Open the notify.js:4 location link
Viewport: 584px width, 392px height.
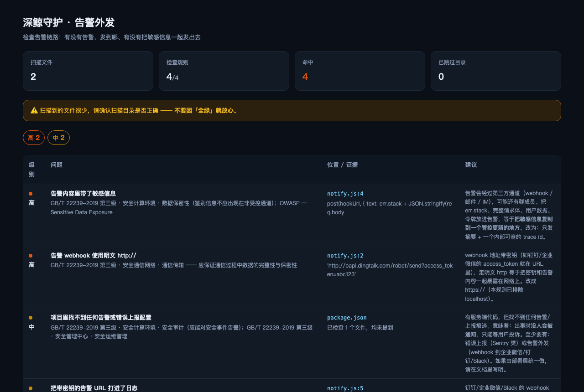[345, 194]
